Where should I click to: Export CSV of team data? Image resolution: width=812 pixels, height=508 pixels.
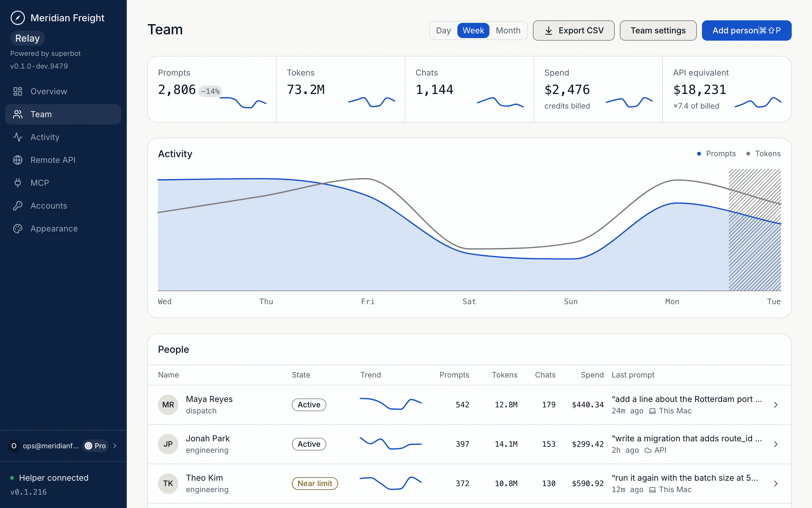click(x=573, y=30)
